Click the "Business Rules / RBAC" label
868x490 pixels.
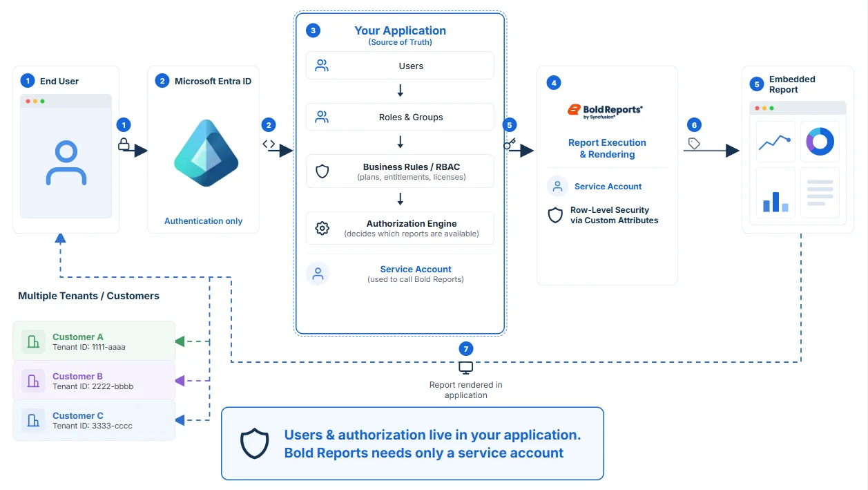[412, 167]
